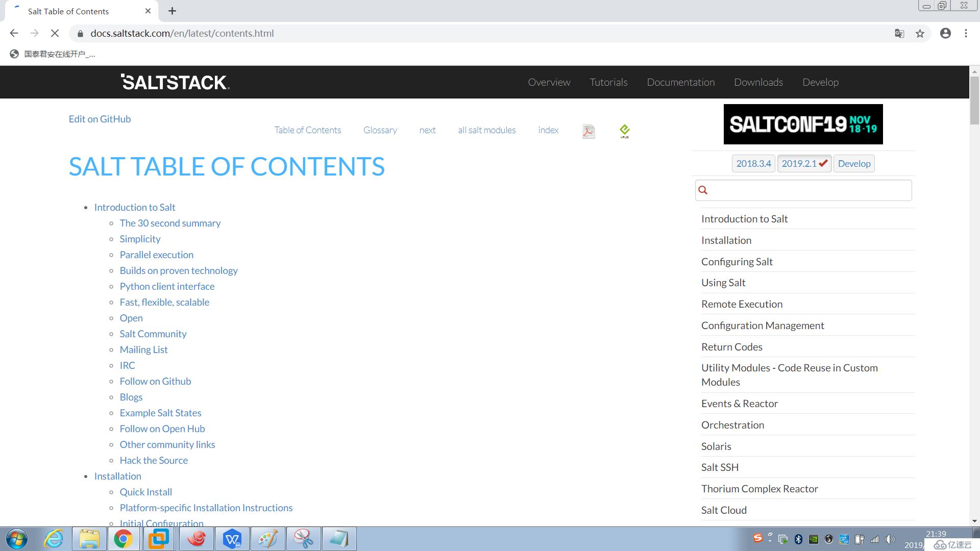Open Windows Explorer folder in the taskbar
This screenshot has height=551, width=980.
[x=89, y=539]
